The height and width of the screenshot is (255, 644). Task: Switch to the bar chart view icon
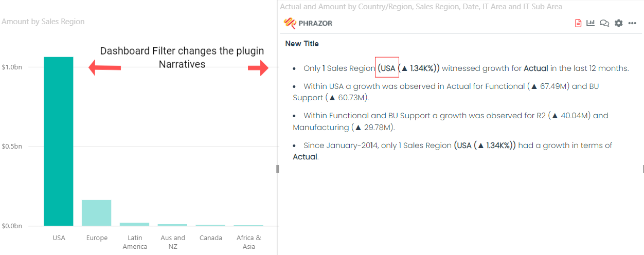(591, 23)
